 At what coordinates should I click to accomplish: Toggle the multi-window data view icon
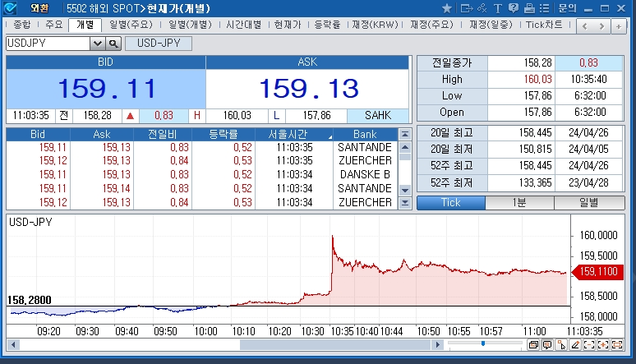click(x=534, y=345)
